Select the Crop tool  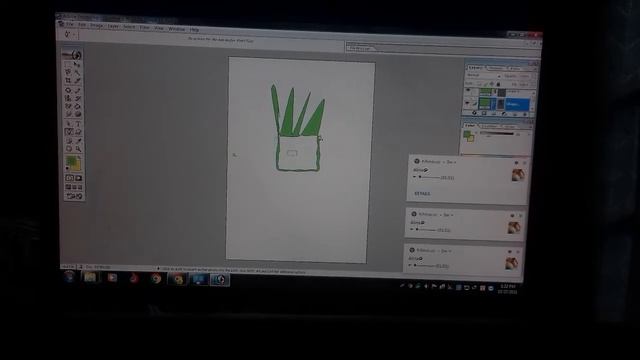pos(68,80)
